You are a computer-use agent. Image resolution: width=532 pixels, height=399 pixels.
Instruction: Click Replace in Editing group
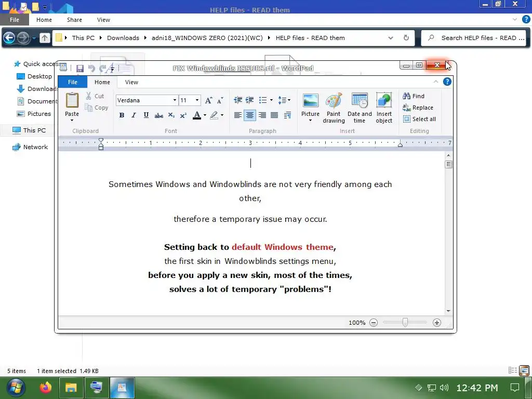click(x=418, y=108)
